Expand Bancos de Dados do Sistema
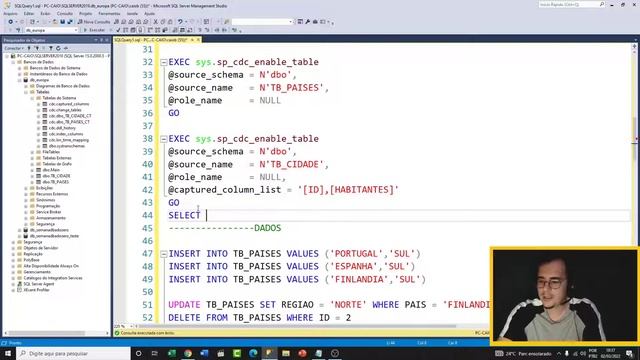Image resolution: width=640 pixels, height=360 pixels. coord(20,68)
